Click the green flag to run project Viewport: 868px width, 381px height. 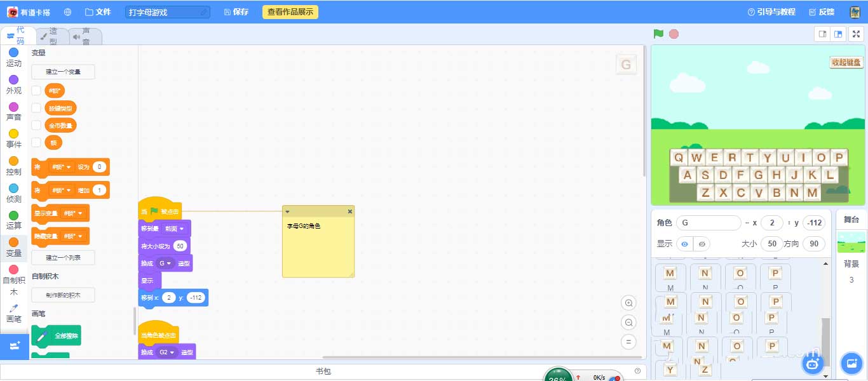click(659, 34)
